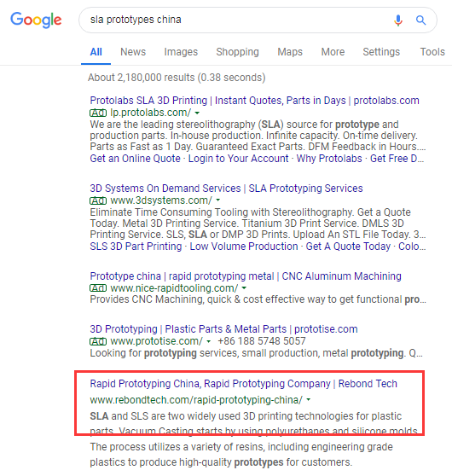Image resolution: width=452 pixels, height=476 pixels.
Task: Click the Ad badge next to www.prototise.com
Action: click(x=98, y=341)
